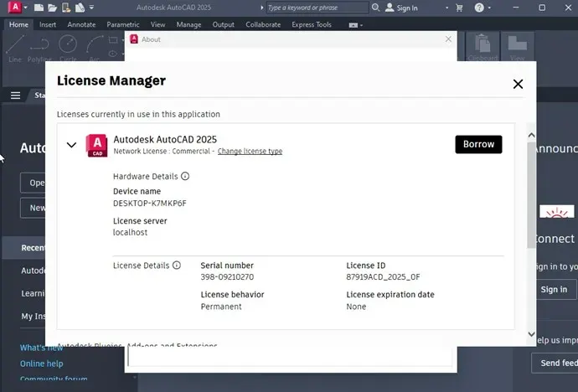Screen dimensions: 578x392
Task: Click the Change license type link
Action: coord(250,152)
